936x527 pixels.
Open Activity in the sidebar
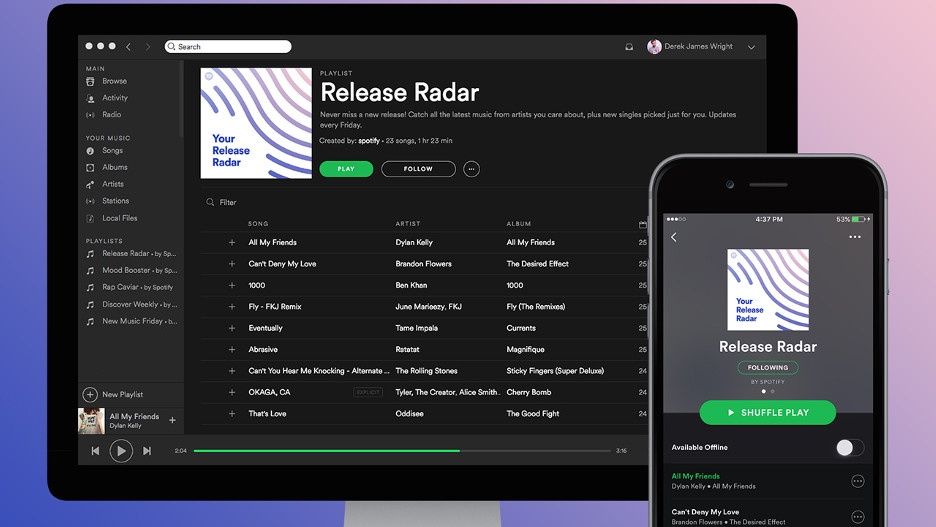coord(115,98)
